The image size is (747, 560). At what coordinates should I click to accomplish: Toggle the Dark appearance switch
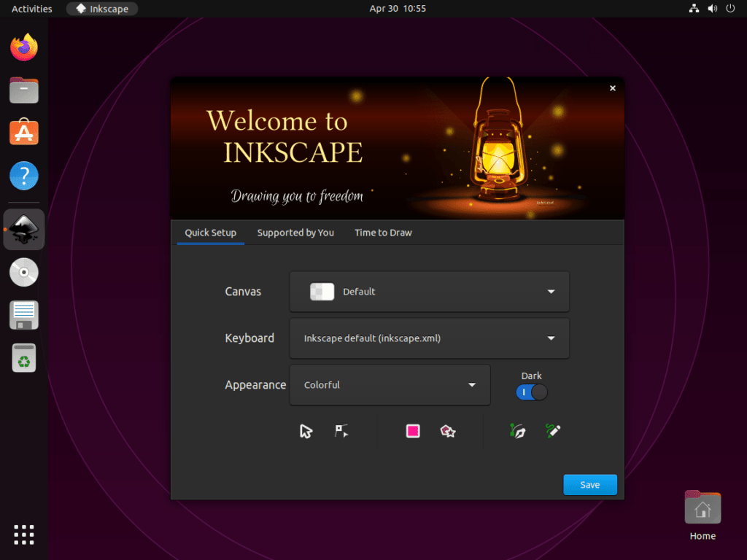click(x=531, y=392)
